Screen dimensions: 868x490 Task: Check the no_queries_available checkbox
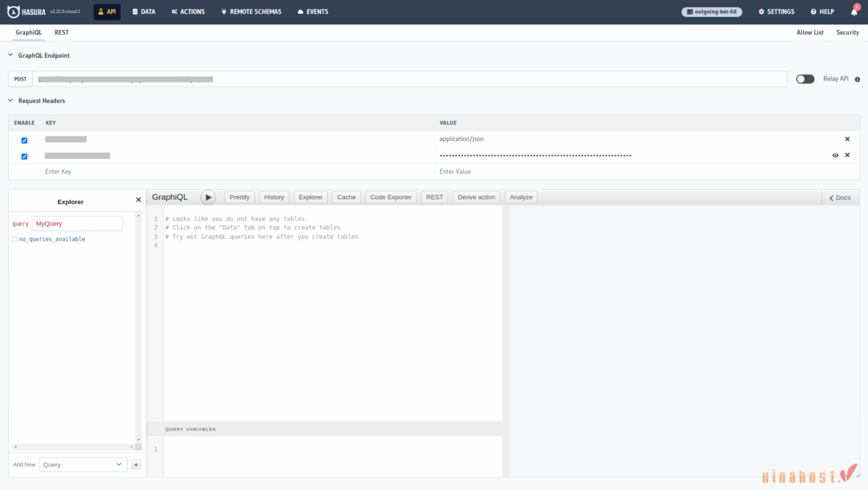pos(15,239)
